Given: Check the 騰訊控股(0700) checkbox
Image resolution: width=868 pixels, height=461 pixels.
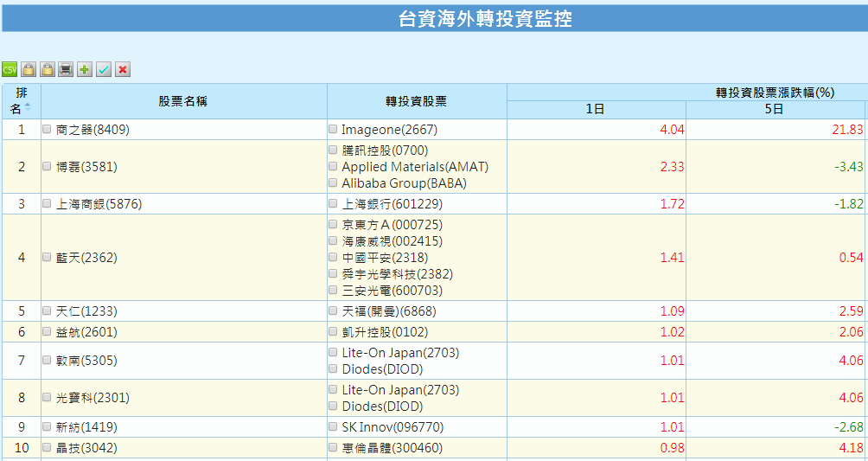Looking at the screenshot, I should [x=333, y=150].
